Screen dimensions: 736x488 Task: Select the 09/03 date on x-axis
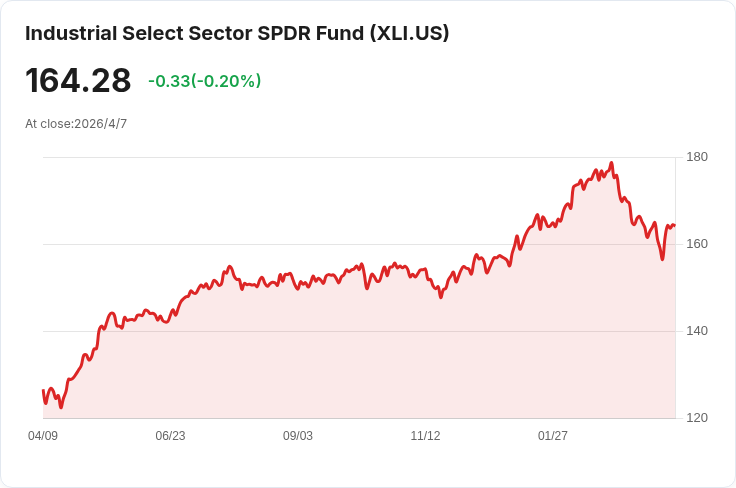coord(298,436)
